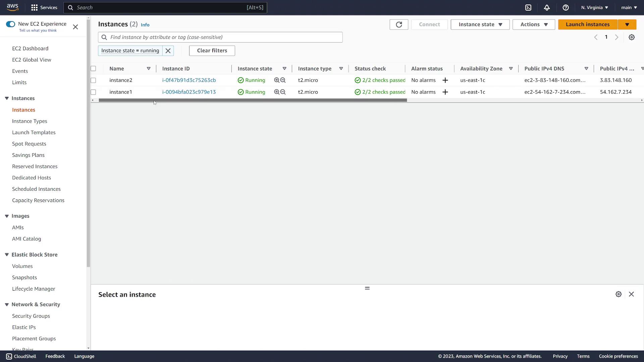Click the instance2 instance ID link
644x362 pixels.
click(189, 80)
